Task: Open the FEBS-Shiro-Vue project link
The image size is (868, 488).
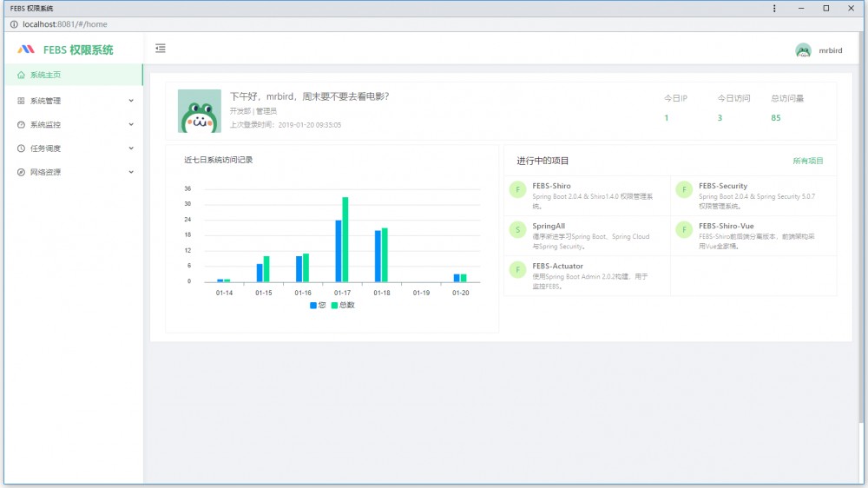Action: click(727, 226)
